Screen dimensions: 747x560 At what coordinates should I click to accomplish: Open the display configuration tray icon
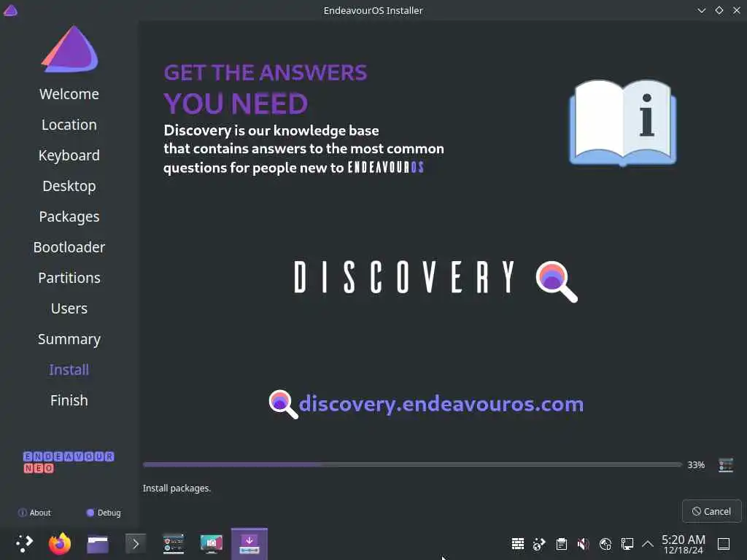pyautogui.click(x=627, y=544)
